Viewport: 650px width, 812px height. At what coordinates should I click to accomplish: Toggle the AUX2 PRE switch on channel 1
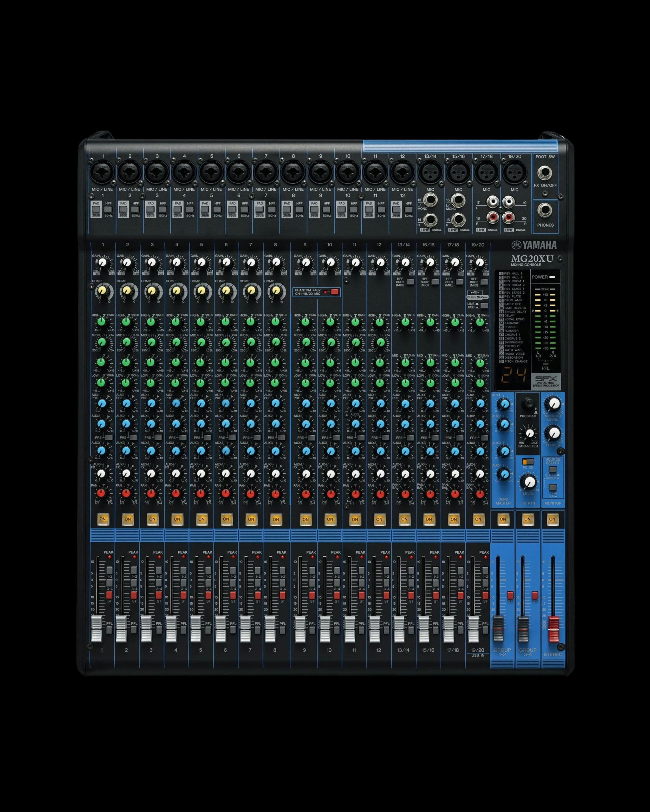[x=108, y=437]
